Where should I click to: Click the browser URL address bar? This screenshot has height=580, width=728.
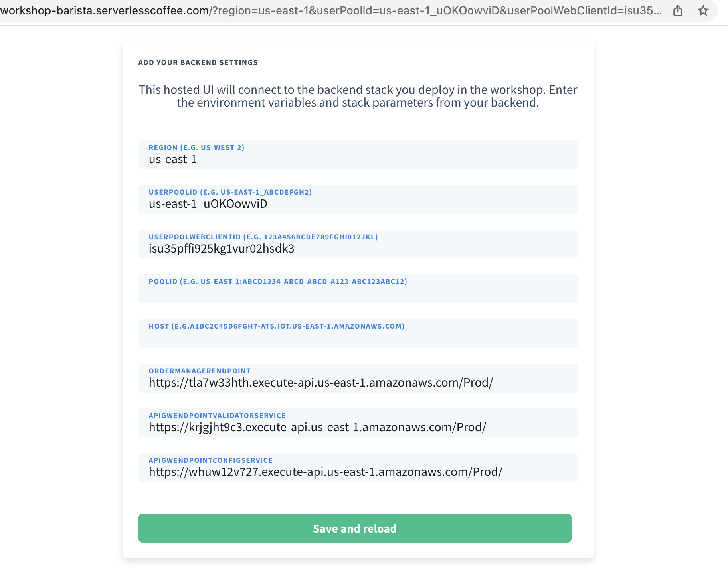331,10
